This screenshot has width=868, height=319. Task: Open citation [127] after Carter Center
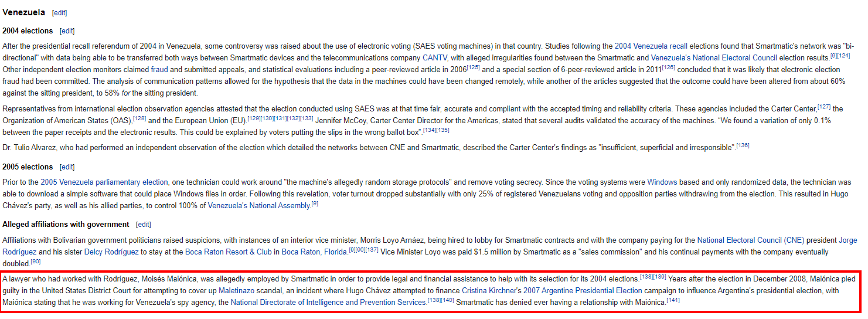click(824, 106)
